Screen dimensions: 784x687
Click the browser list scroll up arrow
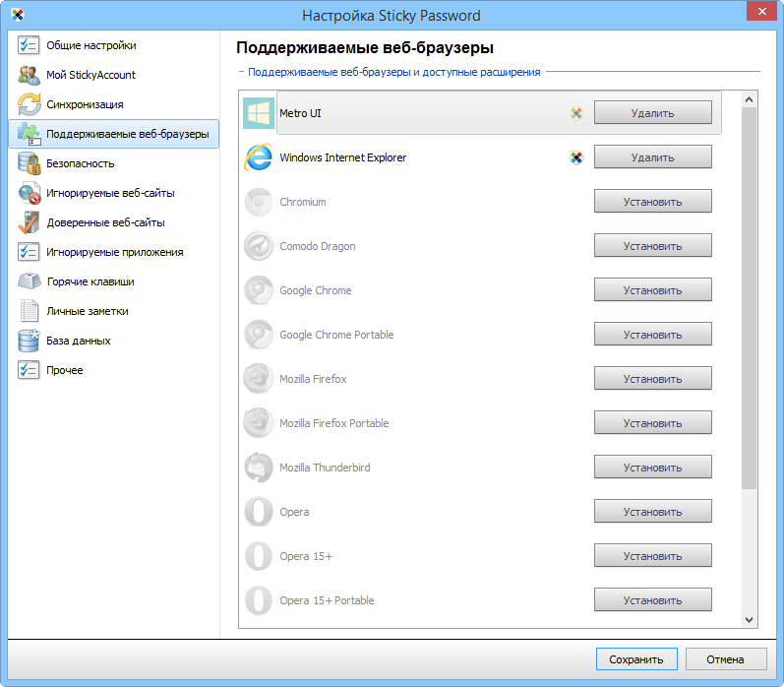[x=749, y=99]
